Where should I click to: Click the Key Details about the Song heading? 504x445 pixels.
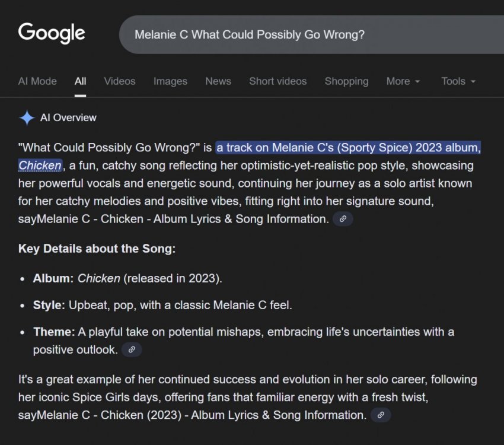(97, 249)
